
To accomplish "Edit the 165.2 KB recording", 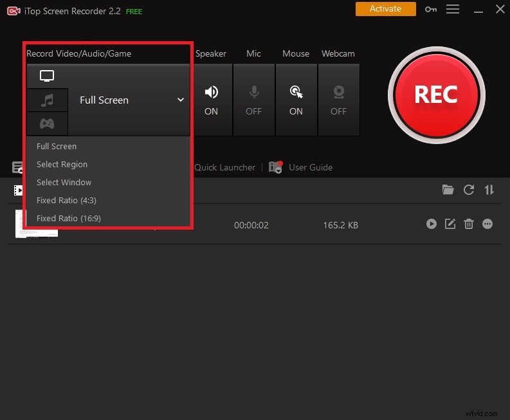I will 450,224.
